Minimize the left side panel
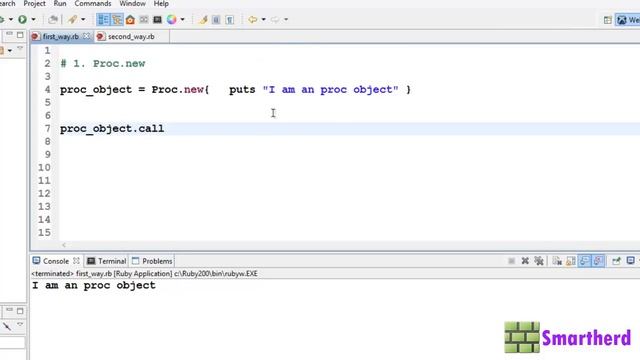Screen dimensions: 640x360 click(9, 35)
